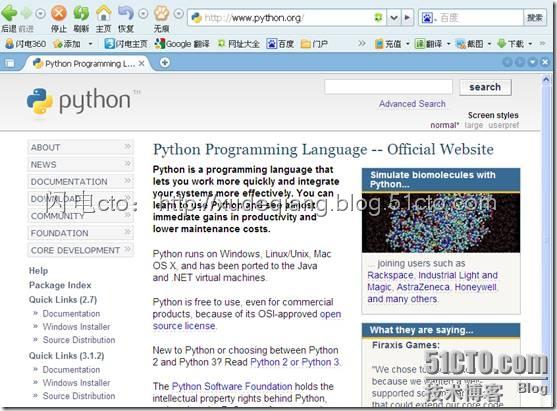This screenshot has width=557, height=411.
Task: Open the NEWS menu item
Action: [x=81, y=164]
